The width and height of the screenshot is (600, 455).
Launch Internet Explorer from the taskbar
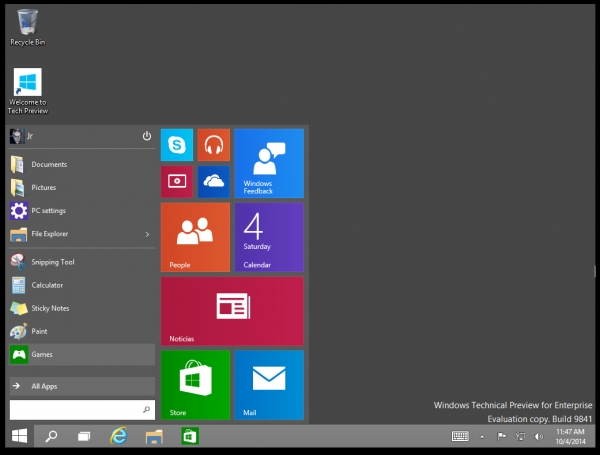coord(119,436)
